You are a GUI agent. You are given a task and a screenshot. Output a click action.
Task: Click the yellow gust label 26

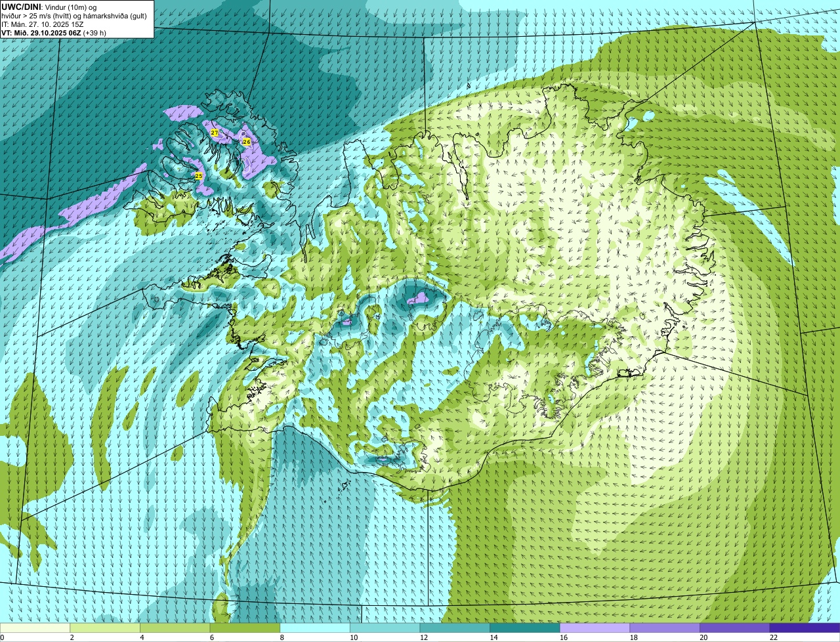pyautogui.click(x=247, y=142)
